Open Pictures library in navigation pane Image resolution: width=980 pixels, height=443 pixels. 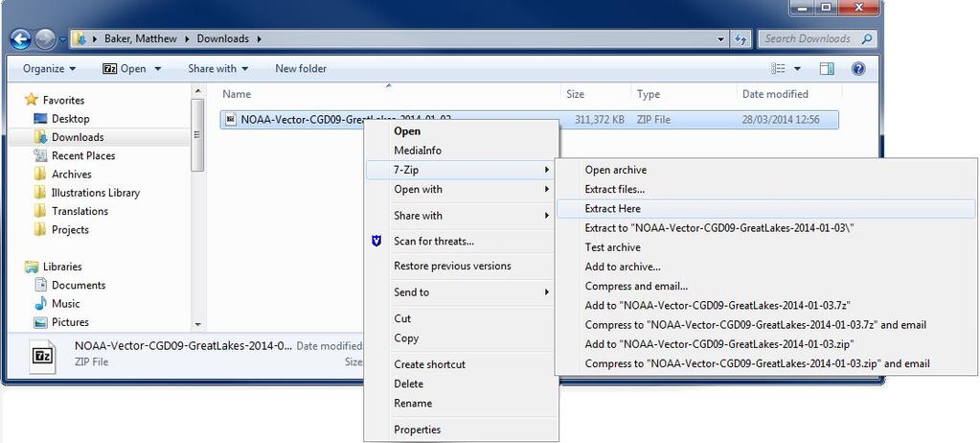pyautogui.click(x=61, y=322)
